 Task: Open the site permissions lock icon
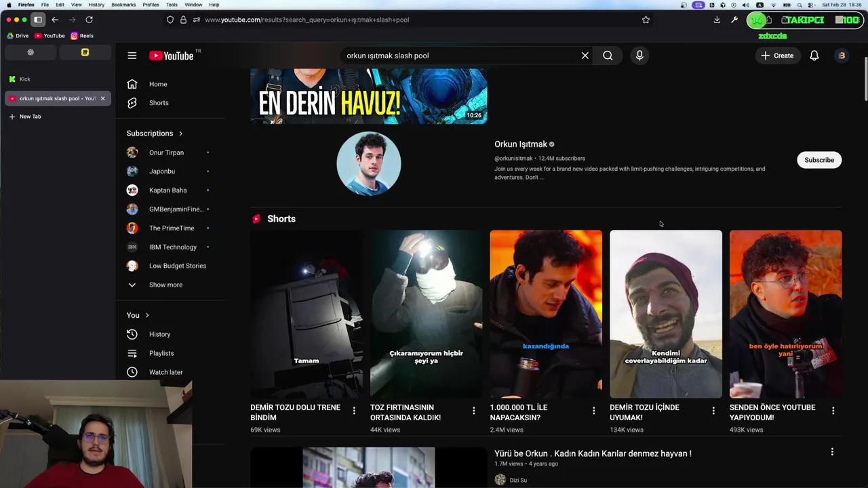click(x=183, y=20)
